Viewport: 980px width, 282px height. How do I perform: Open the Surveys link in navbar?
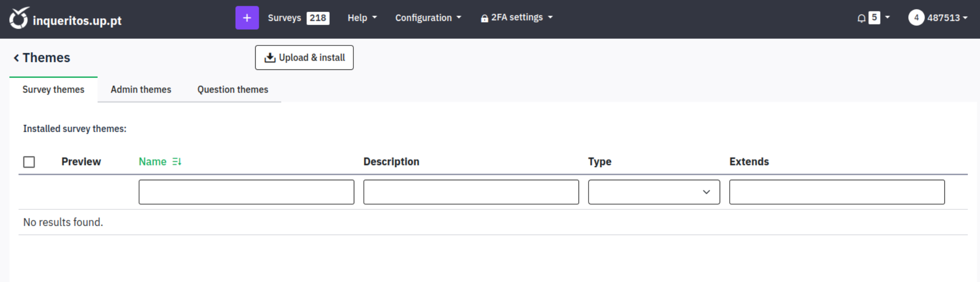coord(284,18)
